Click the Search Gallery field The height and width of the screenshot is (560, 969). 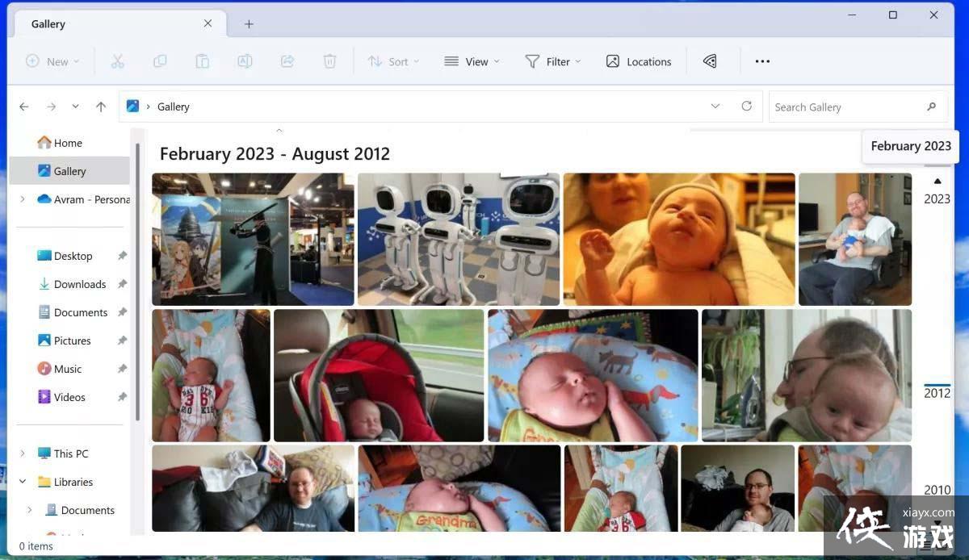844,107
